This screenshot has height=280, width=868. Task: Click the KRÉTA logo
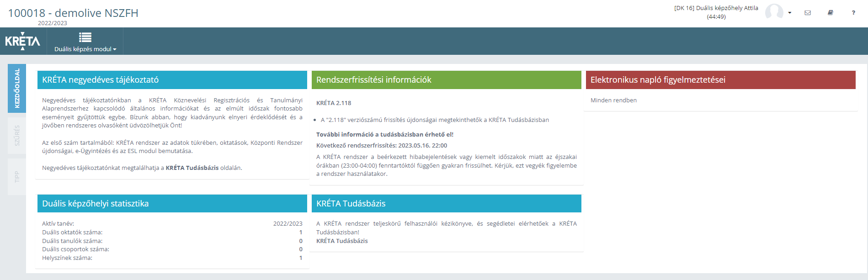coord(22,41)
